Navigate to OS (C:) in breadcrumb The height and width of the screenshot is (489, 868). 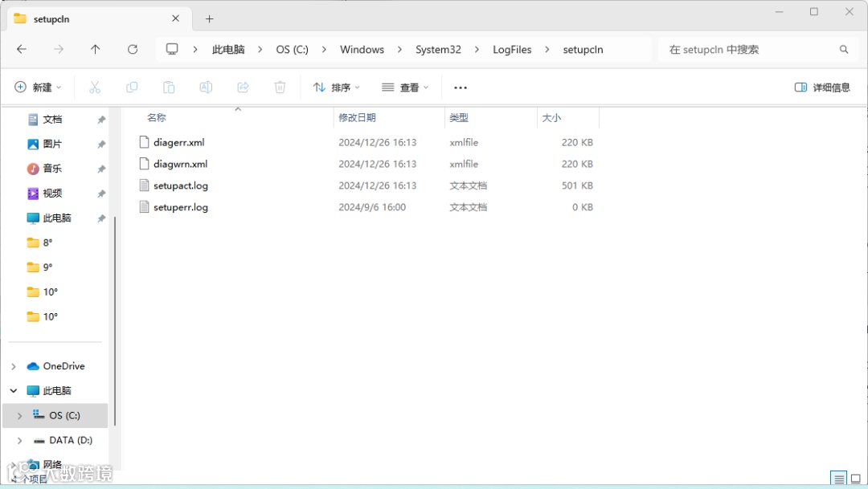pos(293,49)
